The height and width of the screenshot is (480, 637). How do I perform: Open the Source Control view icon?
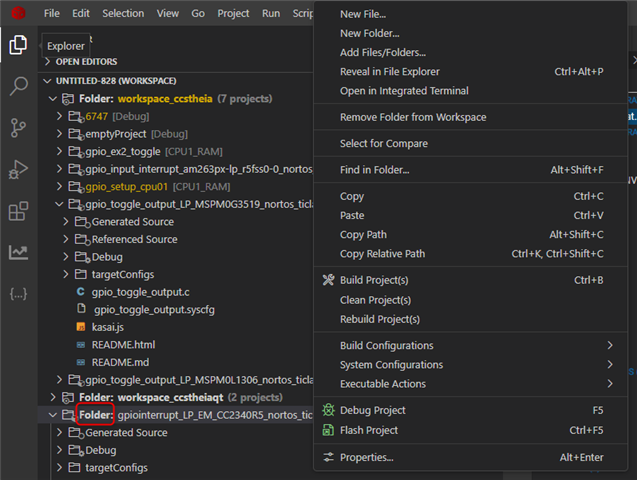point(18,127)
